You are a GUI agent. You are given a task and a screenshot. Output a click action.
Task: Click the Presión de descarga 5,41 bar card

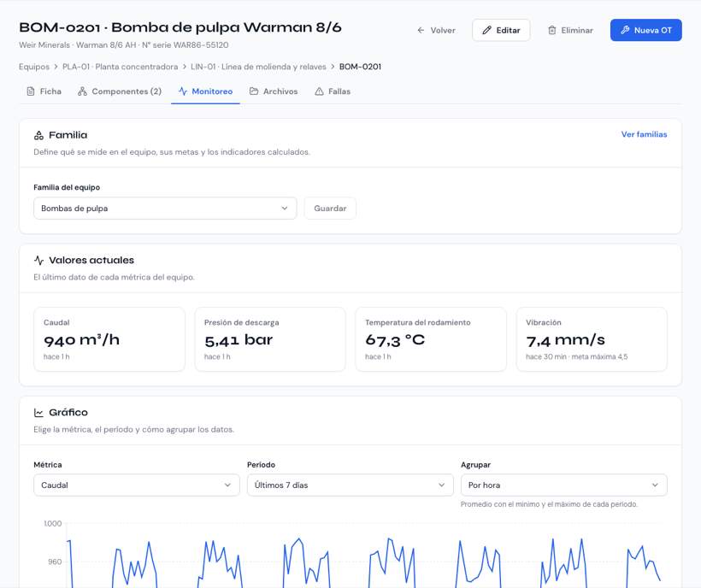[270, 339]
